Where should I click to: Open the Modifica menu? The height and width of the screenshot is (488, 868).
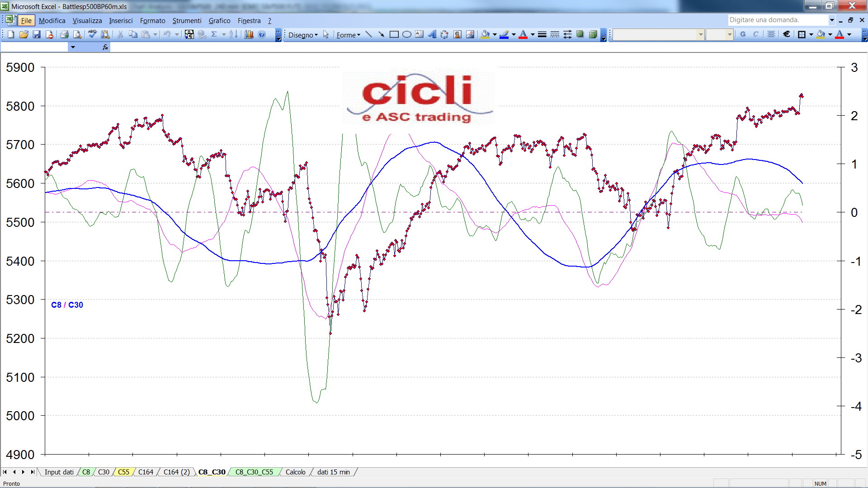(52, 20)
